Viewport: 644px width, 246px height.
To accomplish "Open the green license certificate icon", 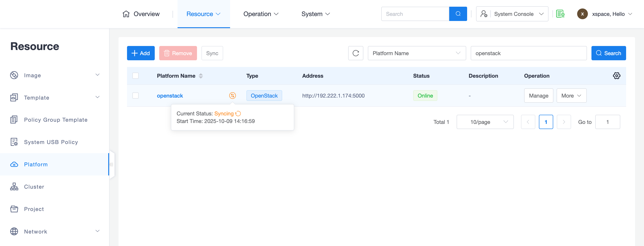I will 560,14.
